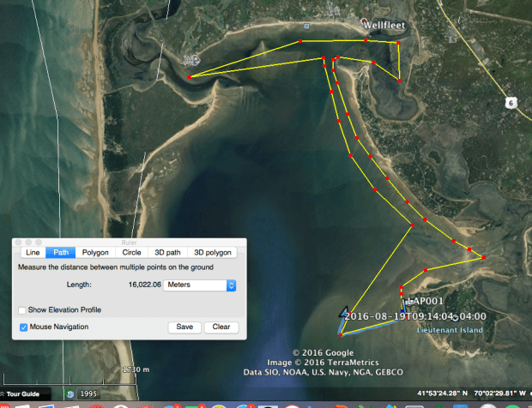Disable Mouse Navigation checkbox

click(22, 327)
